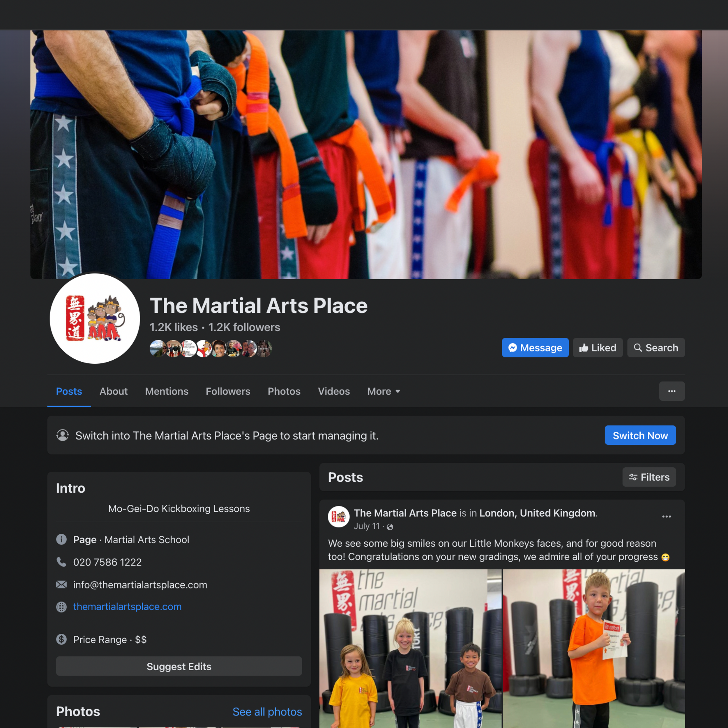This screenshot has width=728, height=728.
Task: Click post author's small avatar icon
Action: [338, 517]
